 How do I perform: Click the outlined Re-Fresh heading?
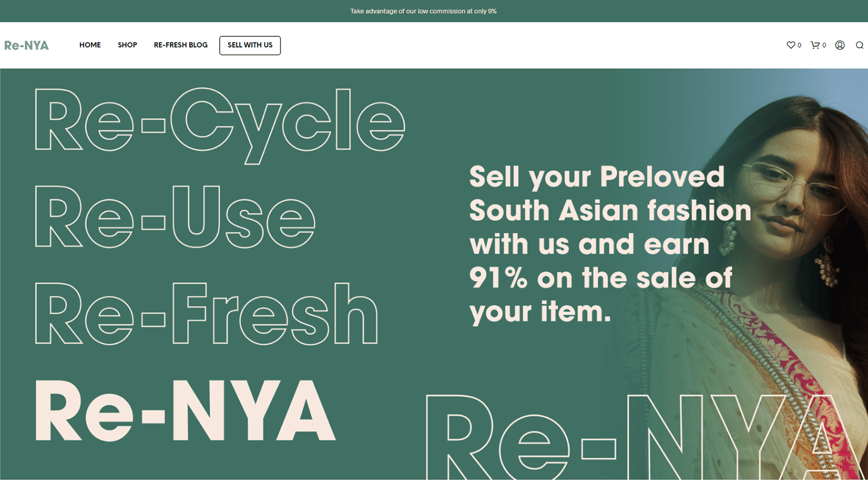(x=206, y=313)
